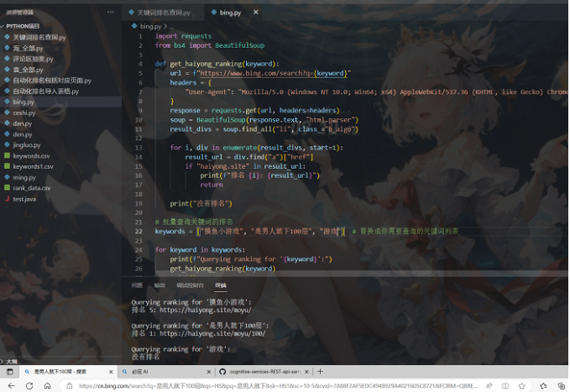Click the Java icon beside test.java
Viewport: 570px width, 392px height.
[x=8, y=199]
